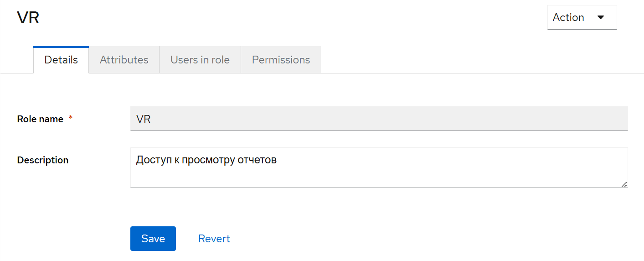Open the Action dropdown menu

coord(582,18)
